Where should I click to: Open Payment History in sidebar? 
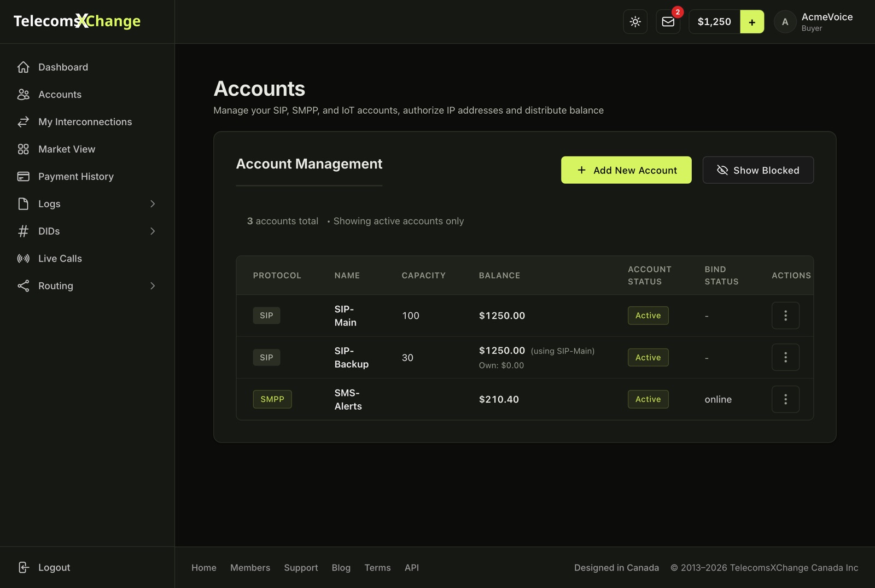(x=87, y=177)
